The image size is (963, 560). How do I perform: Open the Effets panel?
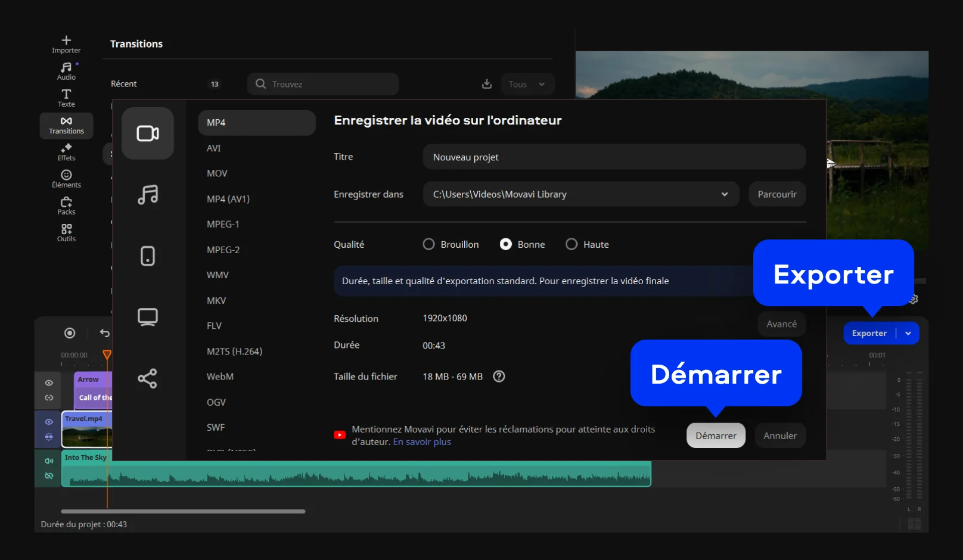click(66, 152)
